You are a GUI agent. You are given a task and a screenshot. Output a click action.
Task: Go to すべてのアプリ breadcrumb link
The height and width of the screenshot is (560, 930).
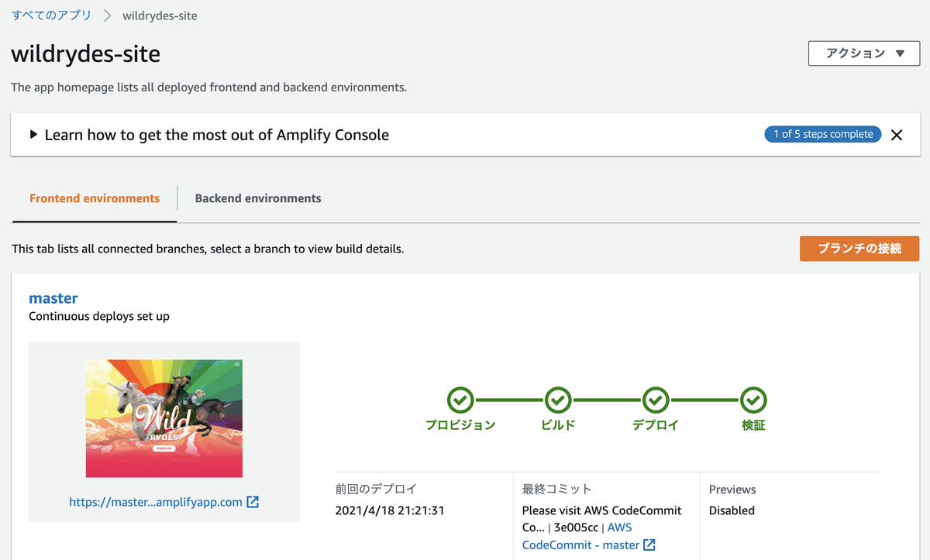pyautogui.click(x=51, y=15)
